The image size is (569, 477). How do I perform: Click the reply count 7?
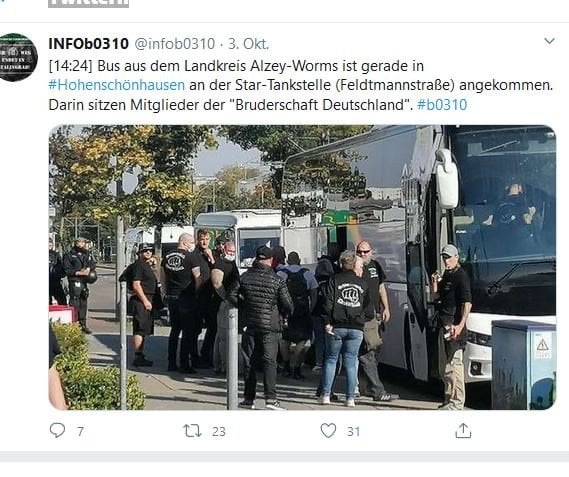click(80, 432)
